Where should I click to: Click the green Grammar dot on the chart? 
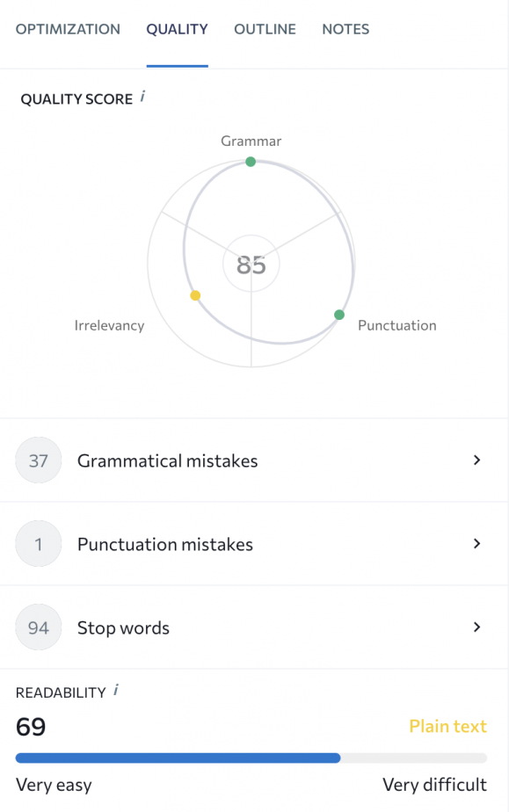[251, 162]
